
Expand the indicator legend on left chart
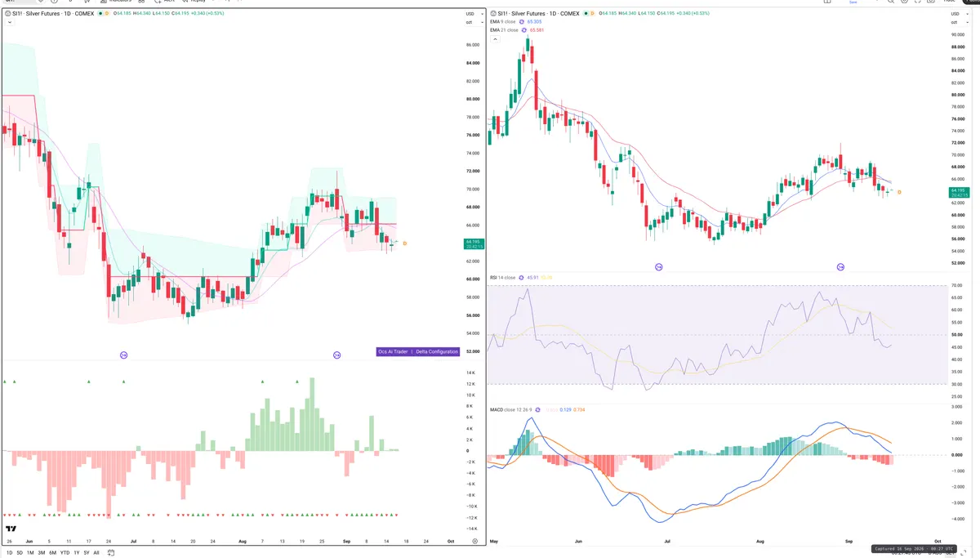10,22
